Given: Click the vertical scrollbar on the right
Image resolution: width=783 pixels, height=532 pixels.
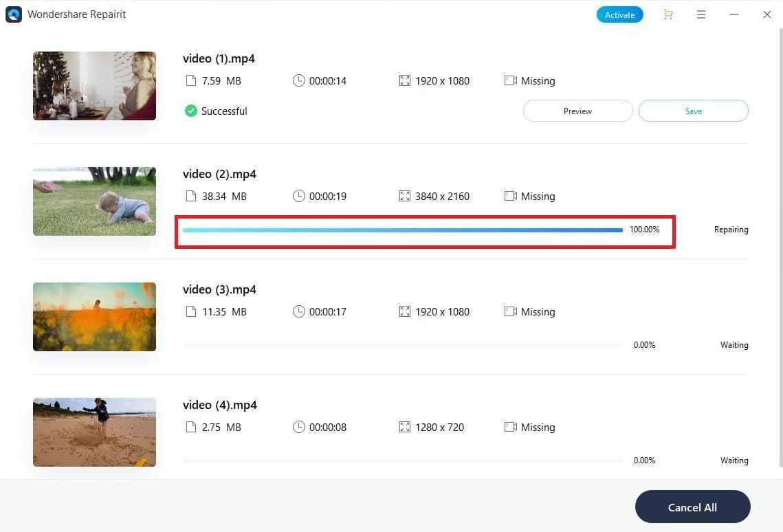Looking at the screenshot, I should click(780, 248).
